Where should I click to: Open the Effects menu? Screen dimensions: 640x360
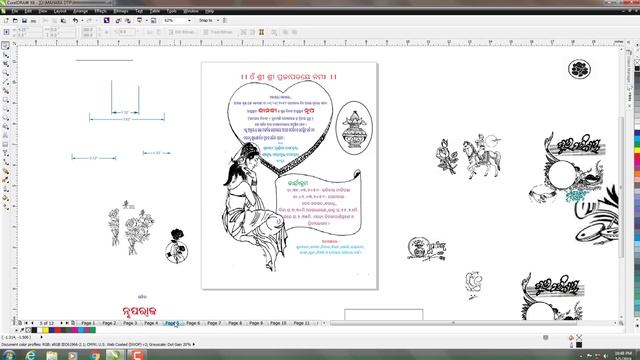(x=100, y=11)
